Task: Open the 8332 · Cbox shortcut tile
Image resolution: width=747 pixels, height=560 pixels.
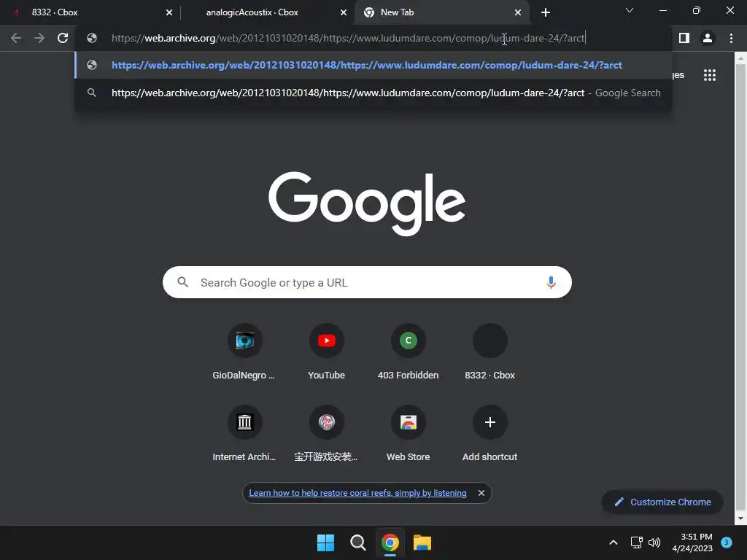Action: coord(489,352)
